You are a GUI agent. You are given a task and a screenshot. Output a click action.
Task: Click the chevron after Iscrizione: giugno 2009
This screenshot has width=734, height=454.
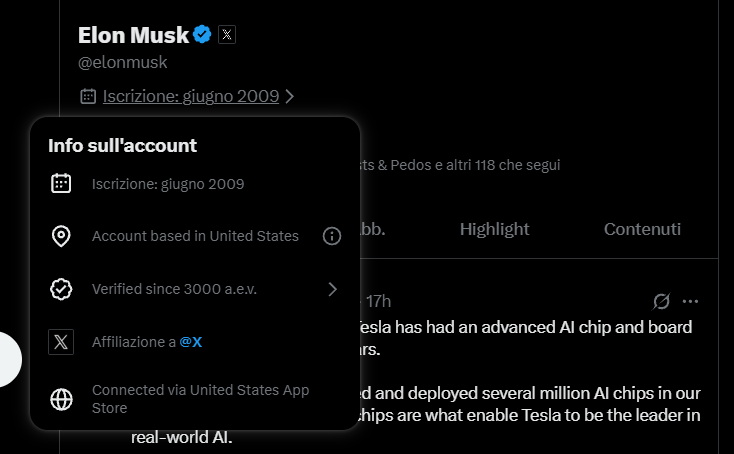point(290,96)
